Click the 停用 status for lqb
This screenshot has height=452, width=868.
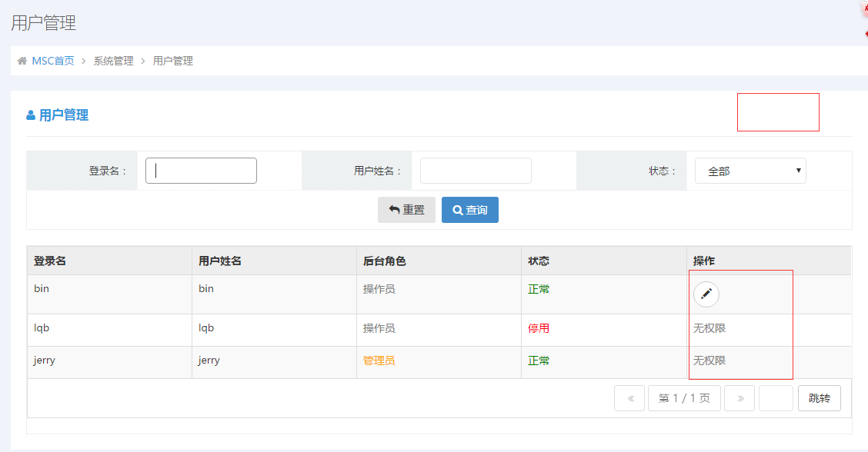click(539, 328)
